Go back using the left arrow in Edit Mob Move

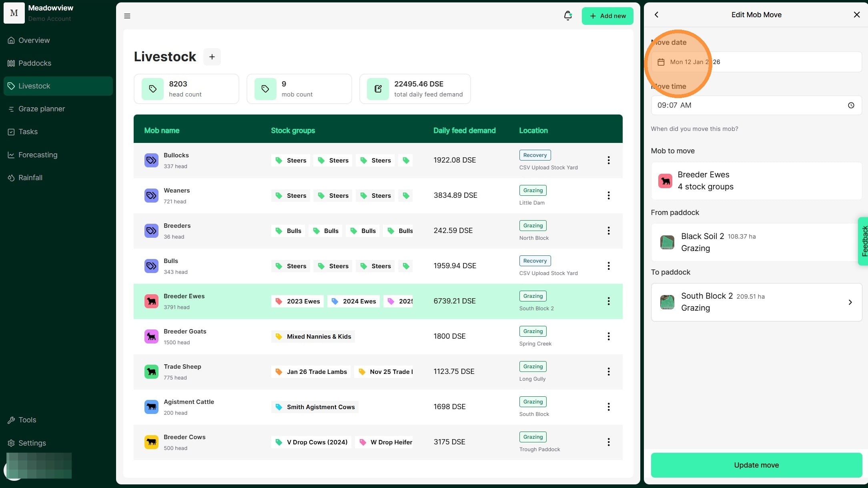(x=656, y=15)
